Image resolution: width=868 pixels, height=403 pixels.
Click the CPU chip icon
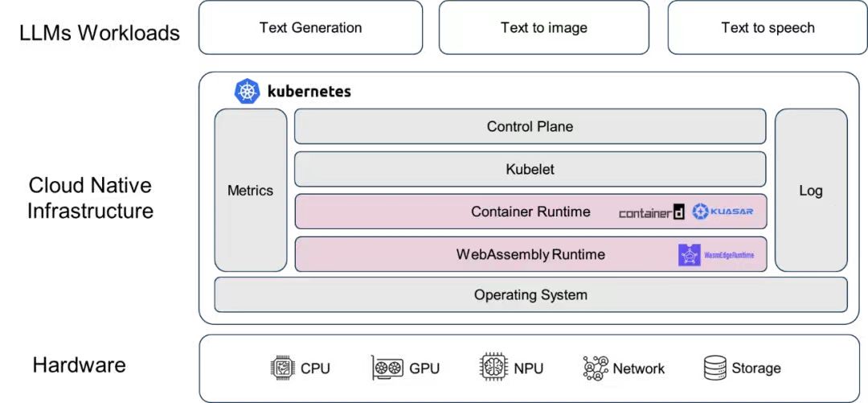pyautogui.click(x=284, y=368)
